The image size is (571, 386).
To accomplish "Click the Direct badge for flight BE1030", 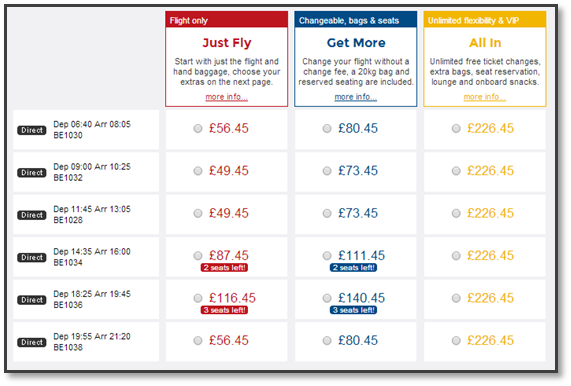I will [x=32, y=130].
